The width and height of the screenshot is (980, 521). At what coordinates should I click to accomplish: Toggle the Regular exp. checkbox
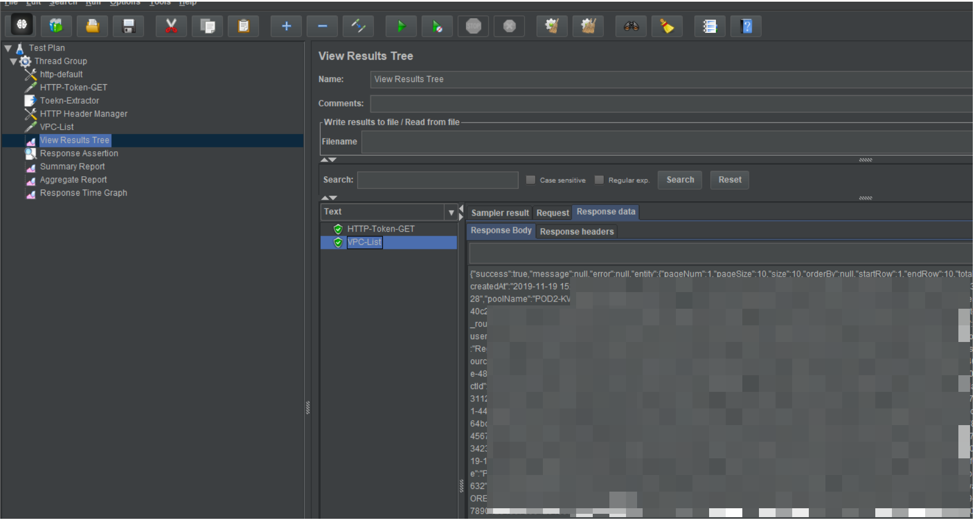click(x=599, y=180)
